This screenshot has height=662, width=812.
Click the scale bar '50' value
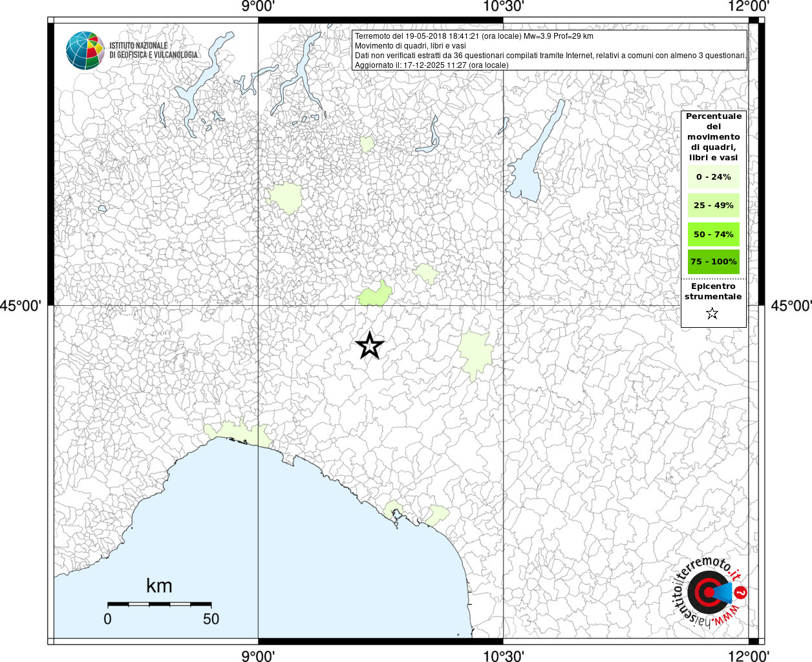click(x=211, y=619)
